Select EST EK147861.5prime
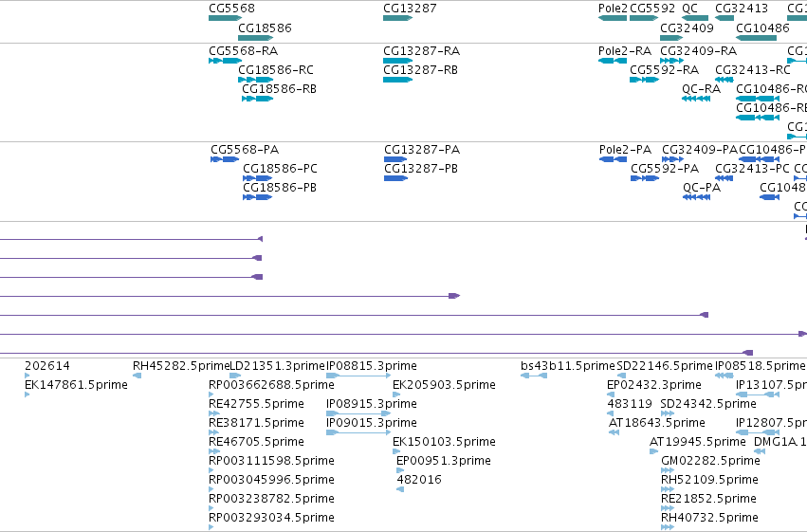Image resolution: width=807 pixels, height=532 pixels. [x=76, y=385]
